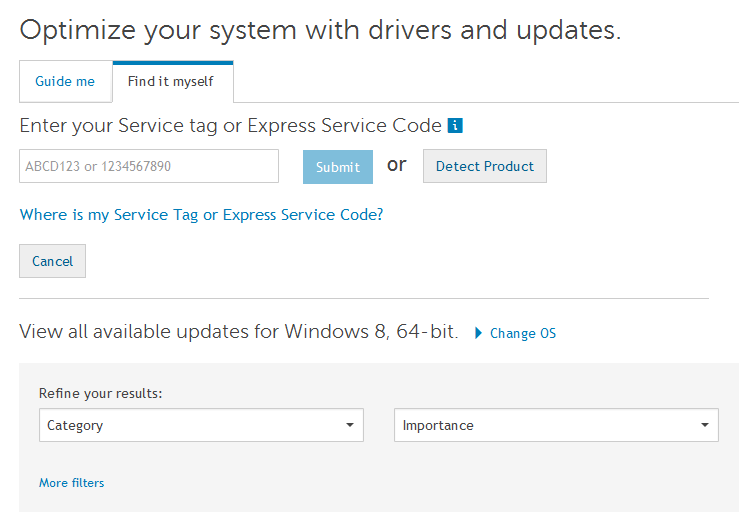The height and width of the screenshot is (514, 746).
Task: Click the Optimize your system heading
Action: 320,30
